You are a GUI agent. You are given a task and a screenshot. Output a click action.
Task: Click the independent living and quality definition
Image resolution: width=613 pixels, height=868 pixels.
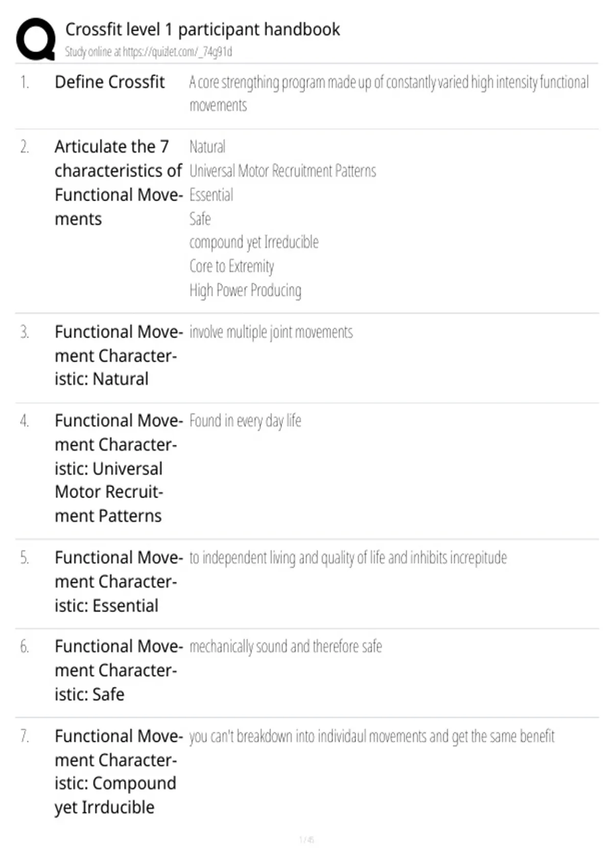pyautogui.click(x=348, y=558)
